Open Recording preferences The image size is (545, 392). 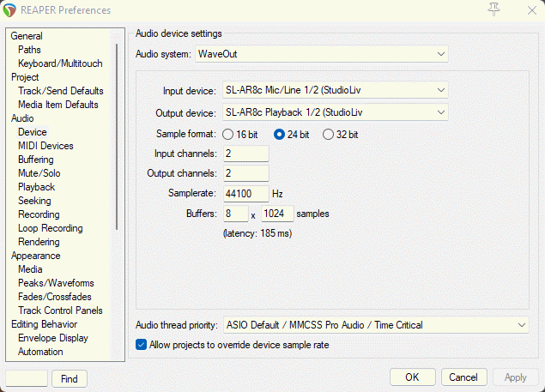pos(39,214)
